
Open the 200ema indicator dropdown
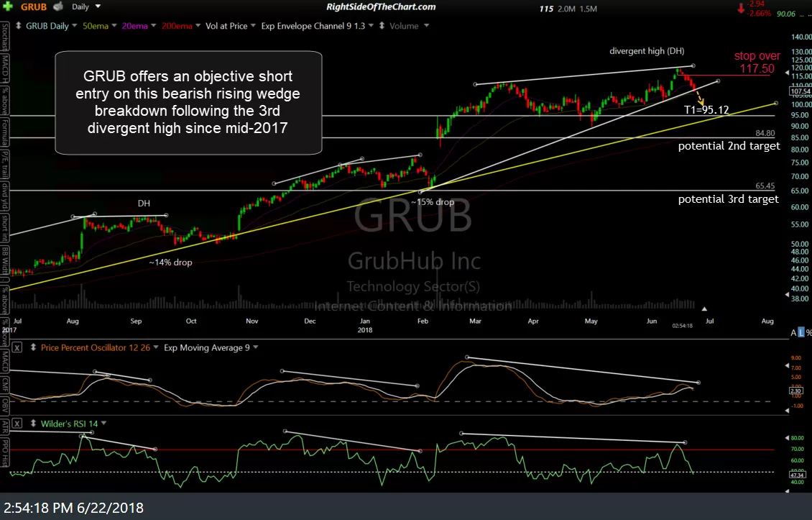198,25
